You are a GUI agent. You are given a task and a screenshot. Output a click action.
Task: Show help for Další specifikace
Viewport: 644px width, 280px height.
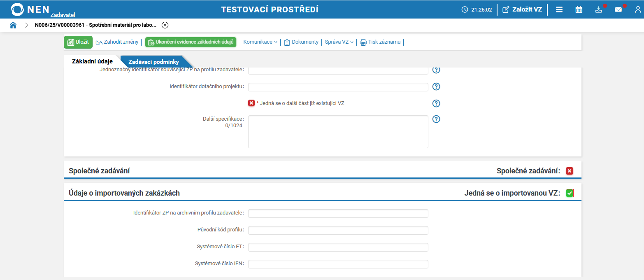437,119
